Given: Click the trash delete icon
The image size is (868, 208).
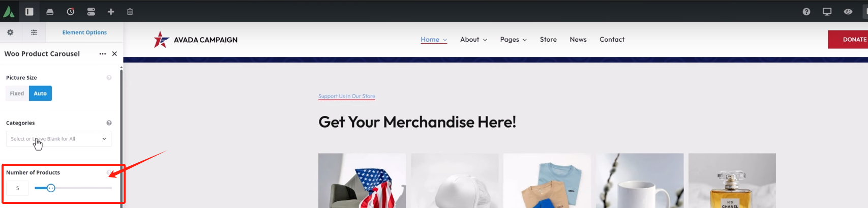Looking at the screenshot, I should [130, 11].
